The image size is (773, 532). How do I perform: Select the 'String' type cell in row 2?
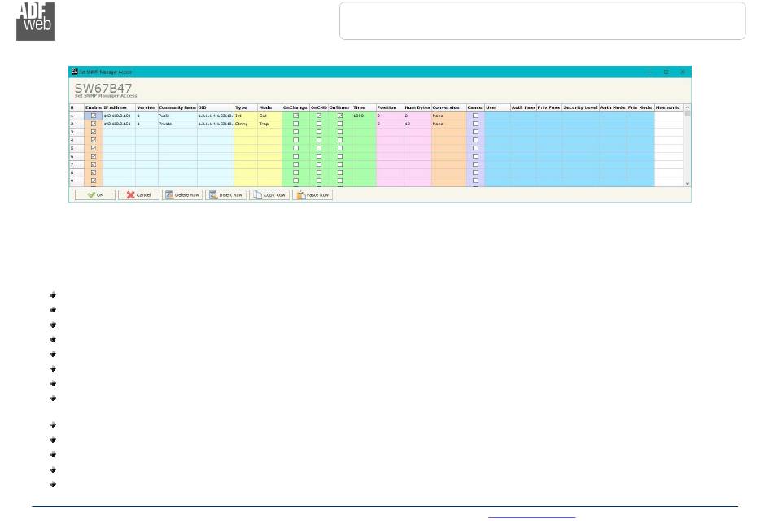(x=246, y=124)
